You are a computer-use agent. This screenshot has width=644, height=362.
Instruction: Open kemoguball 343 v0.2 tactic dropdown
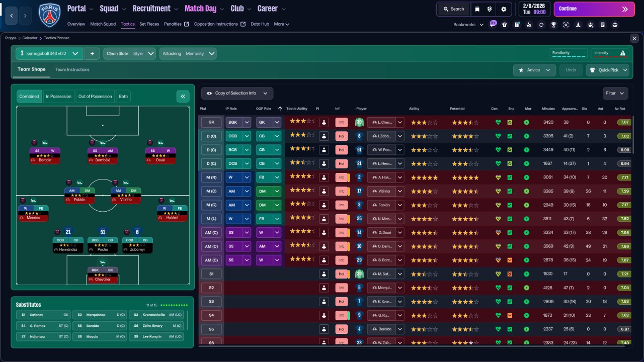coord(49,54)
